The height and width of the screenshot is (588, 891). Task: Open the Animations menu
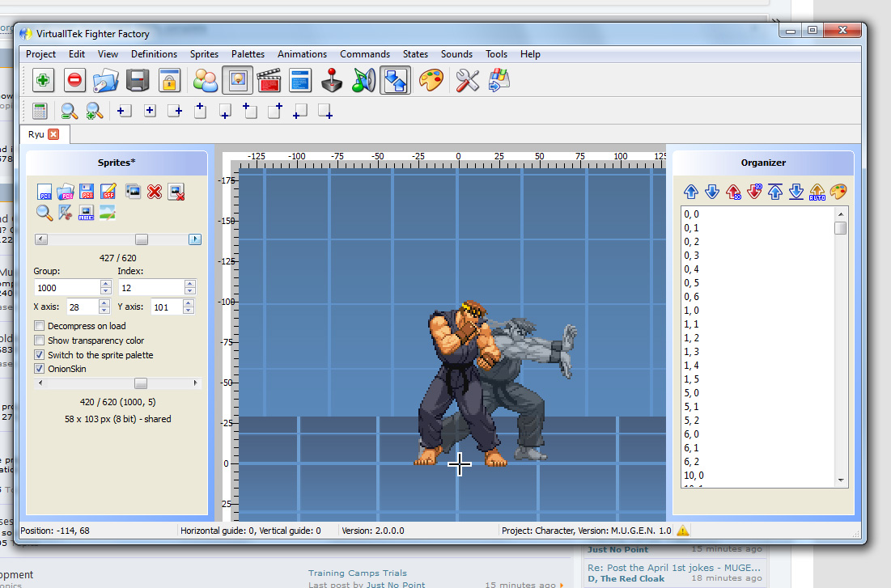coord(303,54)
